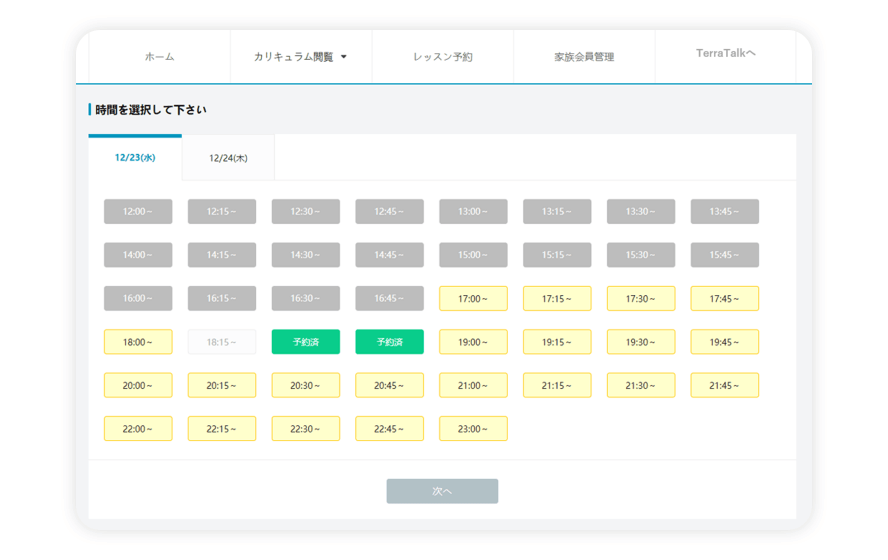This screenshot has width=888, height=560.
Task: Choose the 23:00~ time slot
Action: [x=473, y=429]
